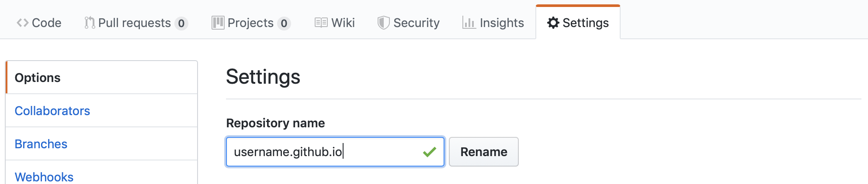Click the Pull requests merge icon
868x184 pixels.
point(89,23)
